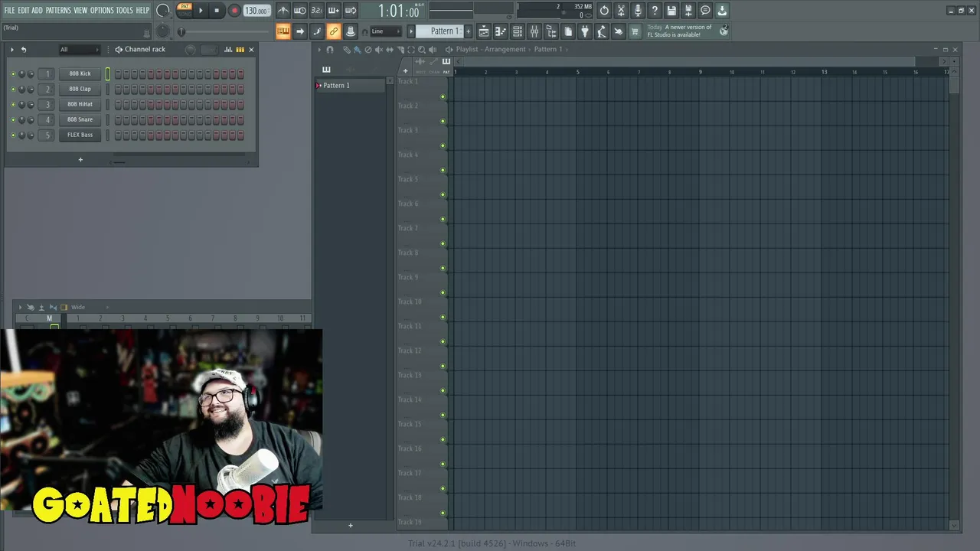Select the Draw pencil tool in Playlist

(346, 50)
